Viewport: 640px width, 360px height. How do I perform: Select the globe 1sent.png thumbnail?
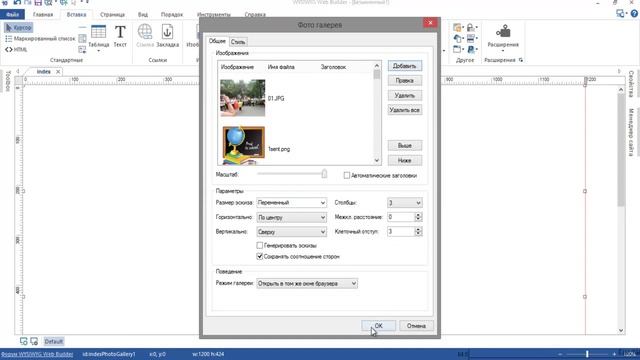[243, 146]
